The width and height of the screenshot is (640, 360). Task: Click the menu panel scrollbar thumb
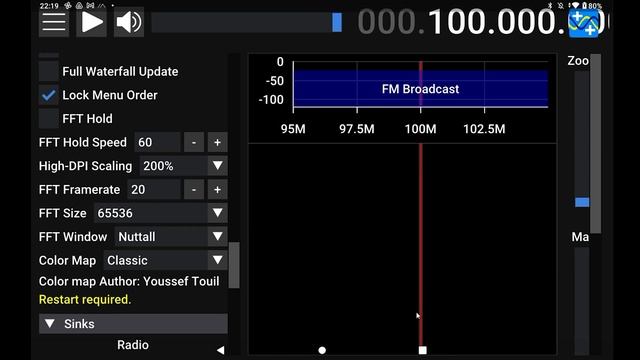point(234,265)
